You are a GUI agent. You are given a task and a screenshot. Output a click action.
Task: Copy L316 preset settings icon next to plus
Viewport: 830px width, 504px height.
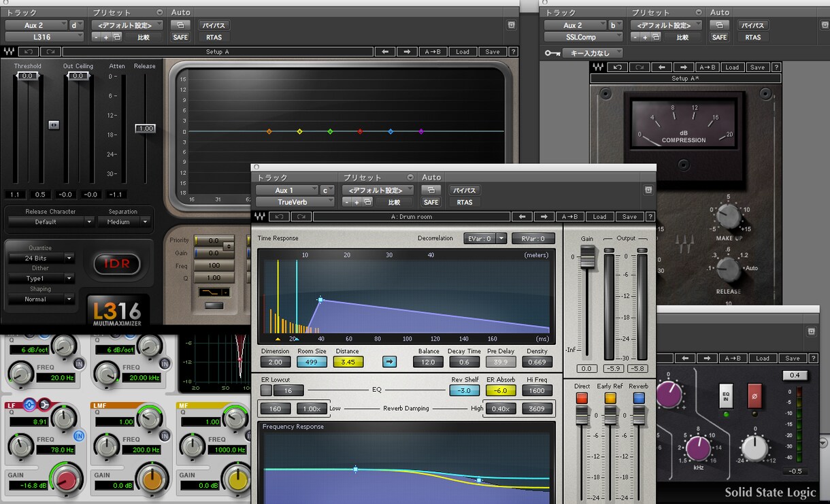pyautogui.click(x=116, y=37)
